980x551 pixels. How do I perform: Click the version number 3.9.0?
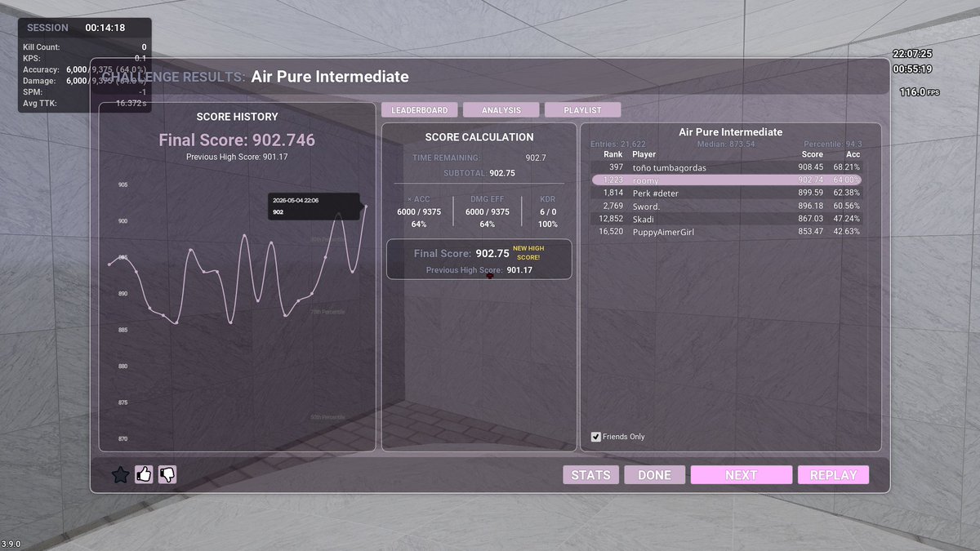click(11, 544)
